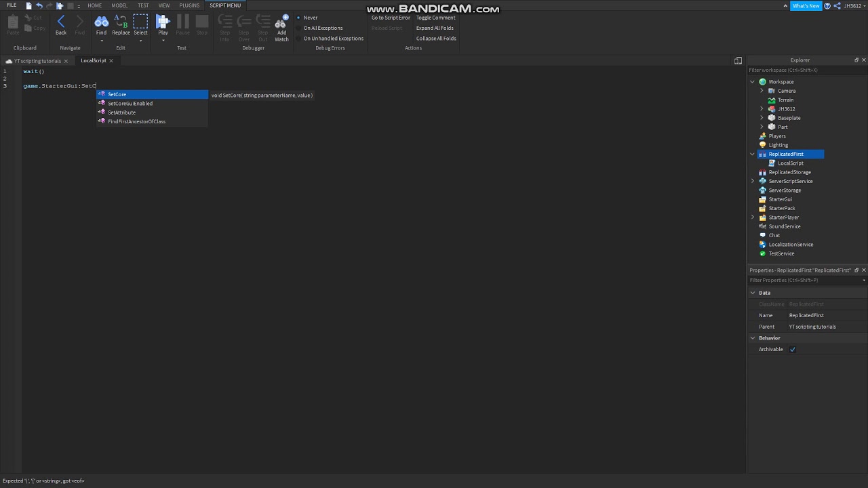This screenshot has height=488, width=868.
Task: Click the Select tool icon
Action: pos(140,22)
